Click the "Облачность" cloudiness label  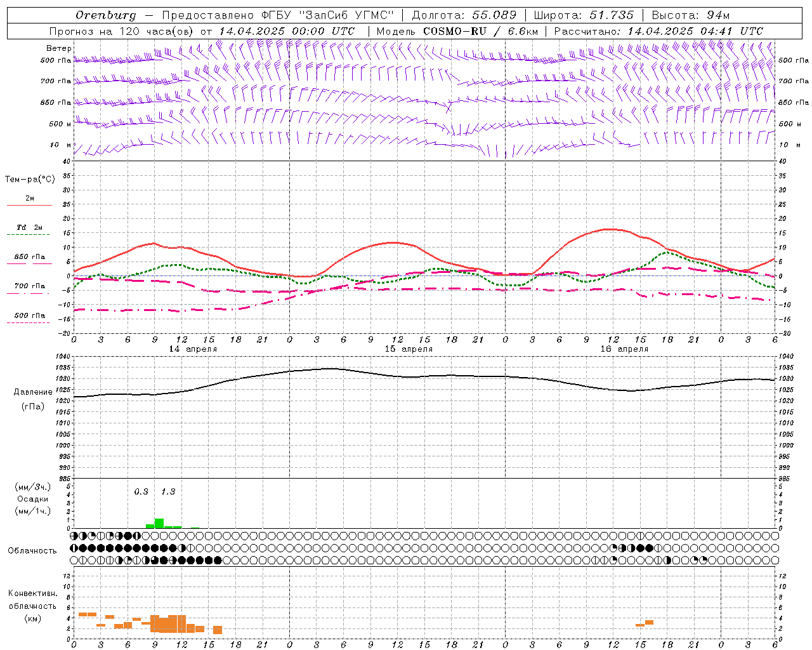click(32, 550)
